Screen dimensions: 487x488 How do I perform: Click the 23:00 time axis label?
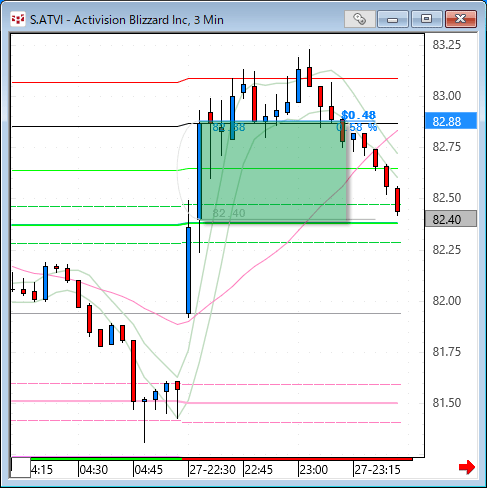tap(313, 470)
